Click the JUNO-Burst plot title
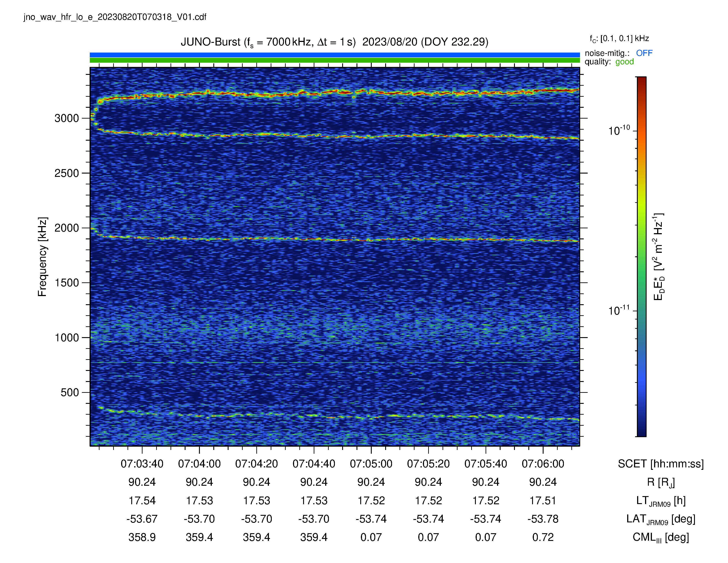The height and width of the screenshot is (563, 728). [x=334, y=42]
